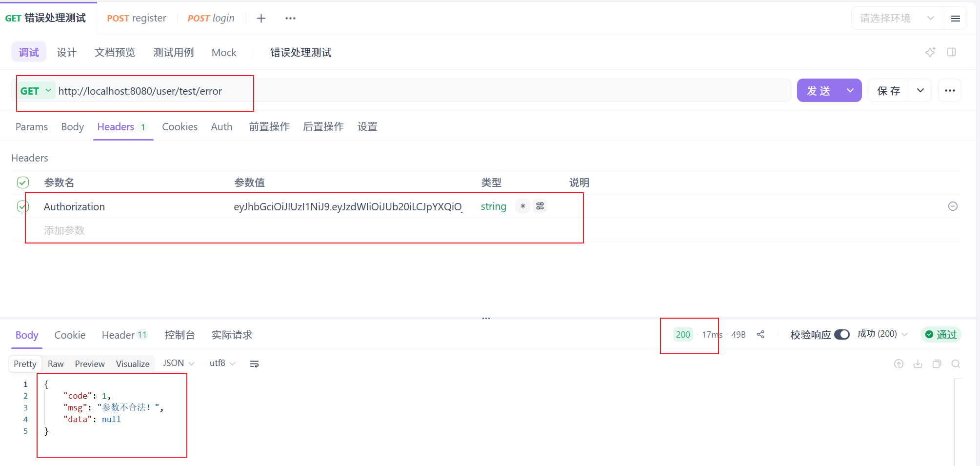This screenshot has height=466, width=980.
Task: Click the 发送 send button
Action: pyautogui.click(x=819, y=91)
